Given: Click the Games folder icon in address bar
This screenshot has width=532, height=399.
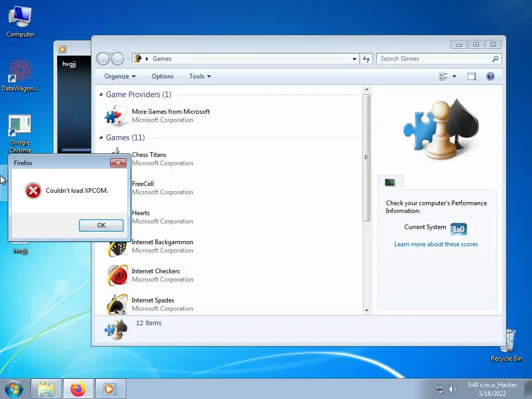Looking at the screenshot, I should (137, 58).
